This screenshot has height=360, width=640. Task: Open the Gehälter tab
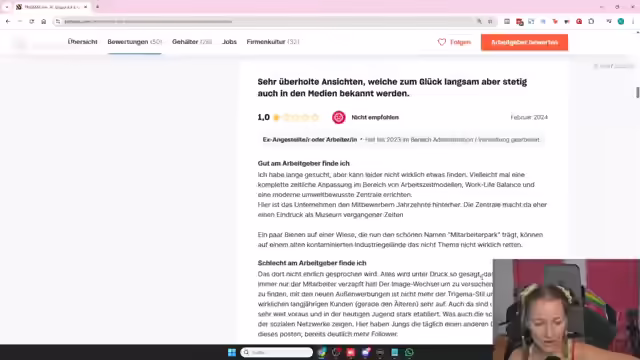192,42
